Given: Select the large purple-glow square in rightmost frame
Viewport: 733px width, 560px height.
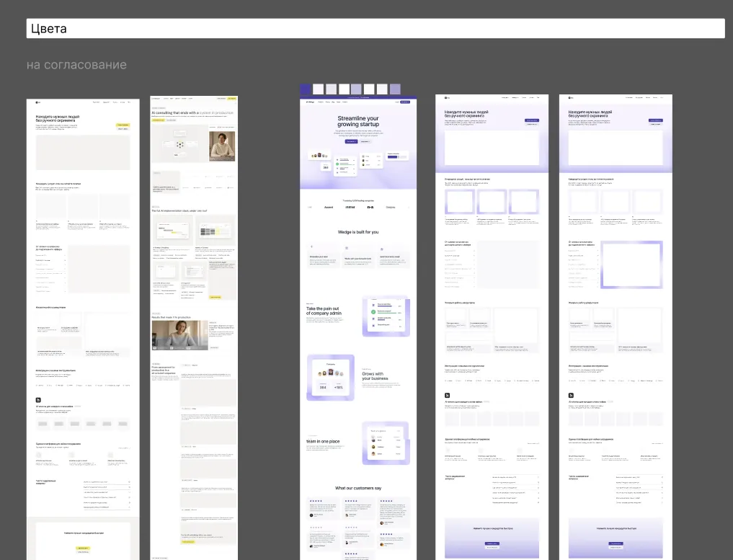Looking at the screenshot, I should pos(631,265).
